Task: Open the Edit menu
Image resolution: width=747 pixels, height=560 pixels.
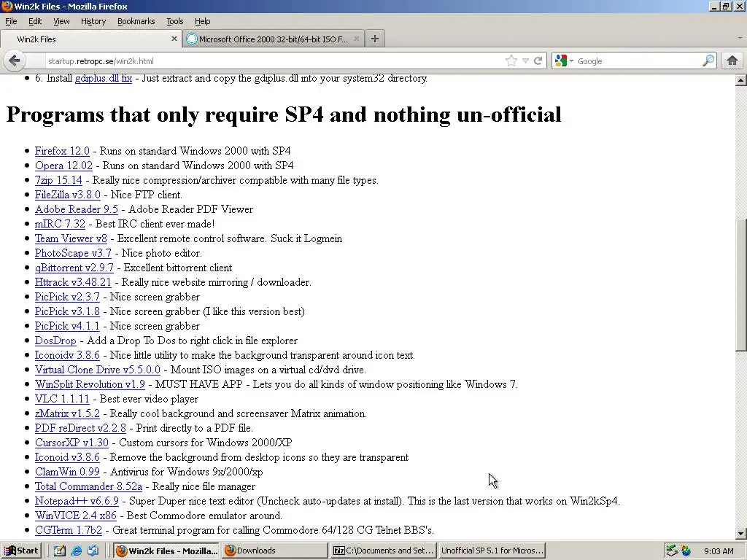Action: [35, 21]
